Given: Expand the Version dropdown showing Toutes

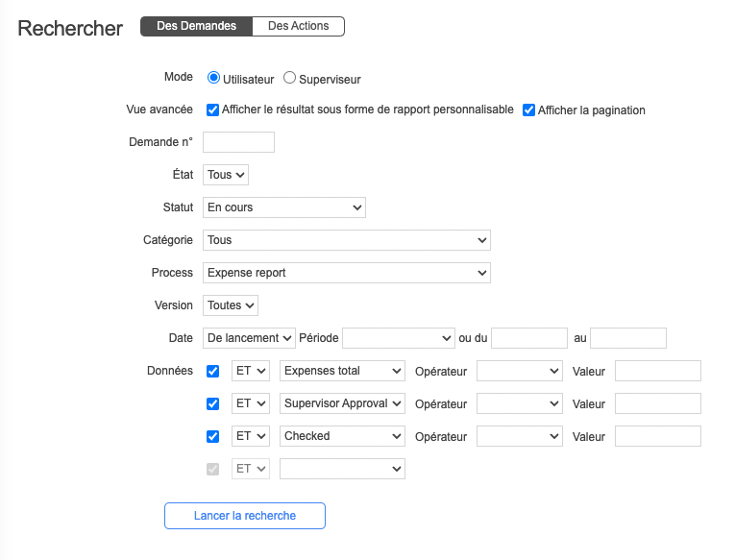Looking at the screenshot, I should pyautogui.click(x=231, y=305).
